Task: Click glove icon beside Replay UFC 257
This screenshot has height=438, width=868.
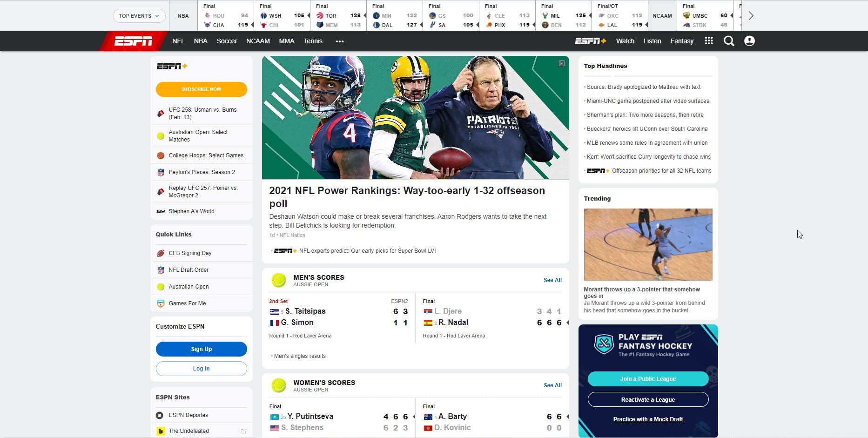Action: [161, 192]
